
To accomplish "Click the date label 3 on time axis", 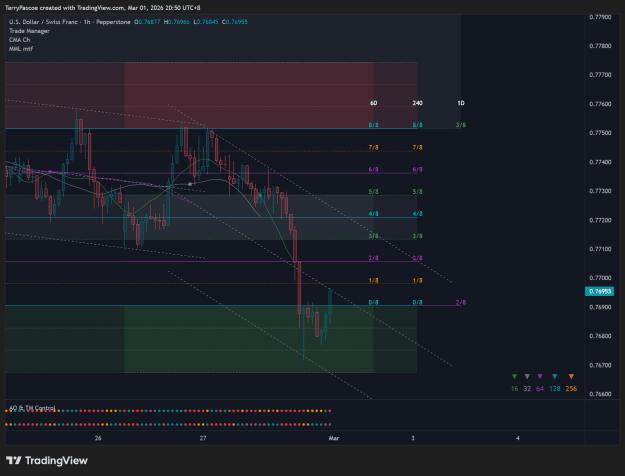I will pyautogui.click(x=413, y=438).
